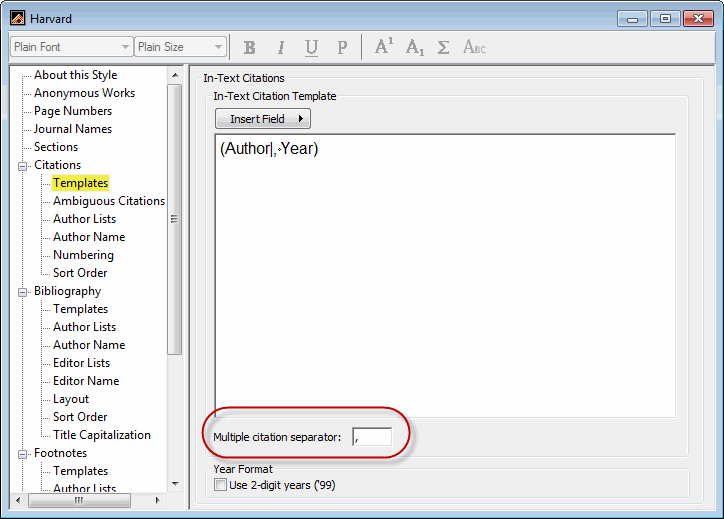Click tree scrollbar up arrow
Screen dimensions: 724x519
click(x=175, y=75)
